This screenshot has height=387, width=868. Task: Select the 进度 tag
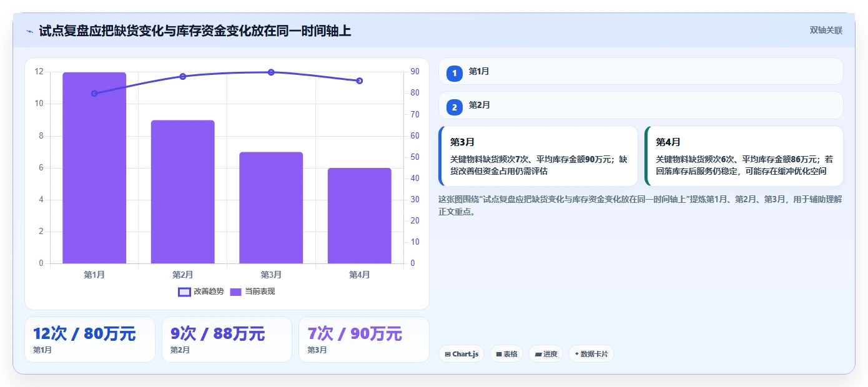coord(546,354)
